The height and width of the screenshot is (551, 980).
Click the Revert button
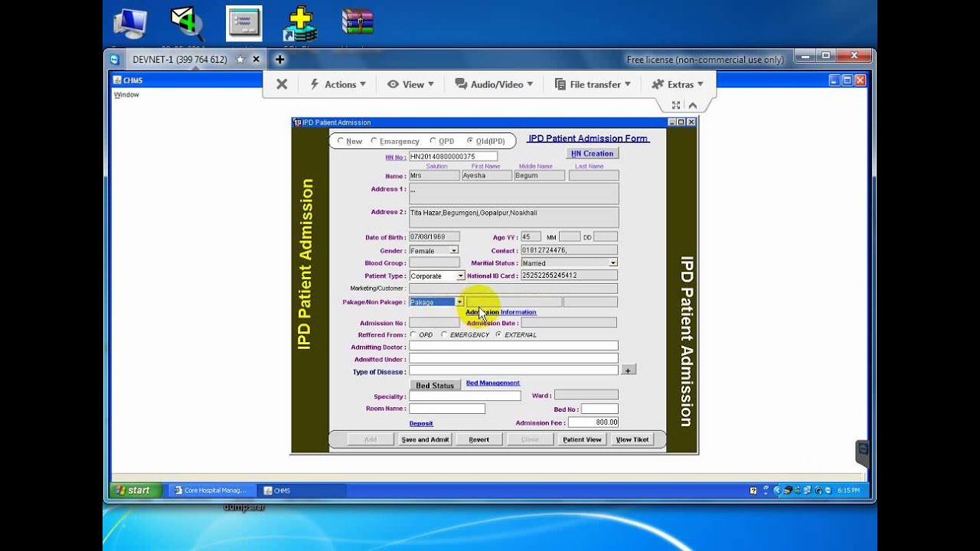click(479, 439)
